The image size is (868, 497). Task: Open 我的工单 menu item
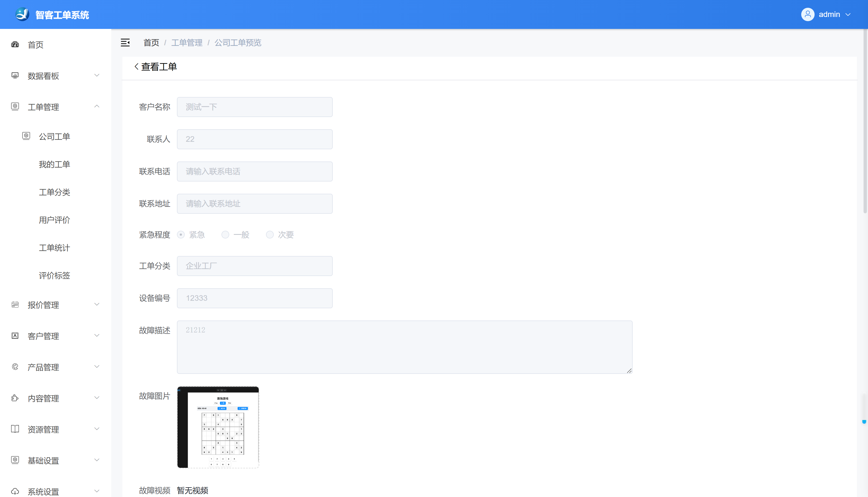pos(54,165)
